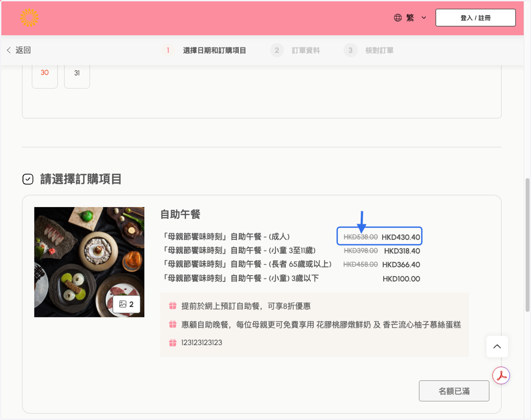Screen dimensions: 531x420
Task: Choose date 31 in the calendar
Action: coord(77,73)
